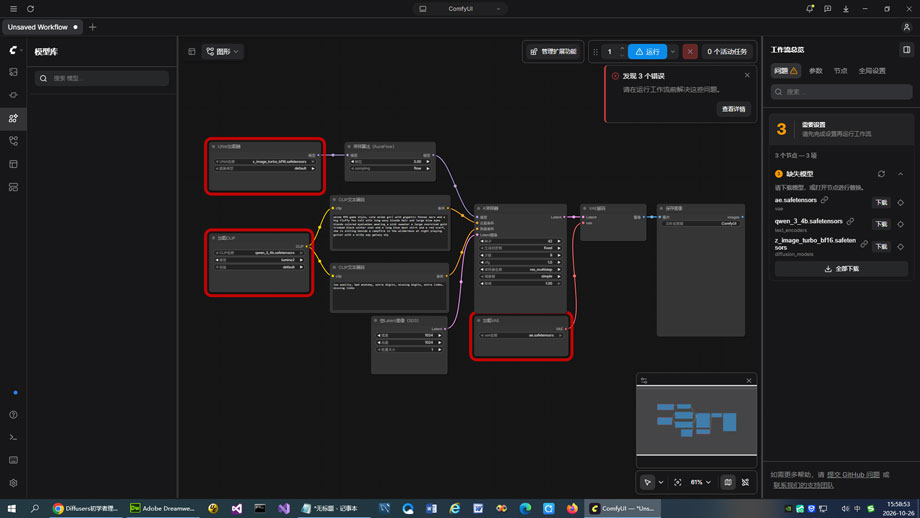
Task: Select the Unsaved Workflow tab
Action: point(42,27)
